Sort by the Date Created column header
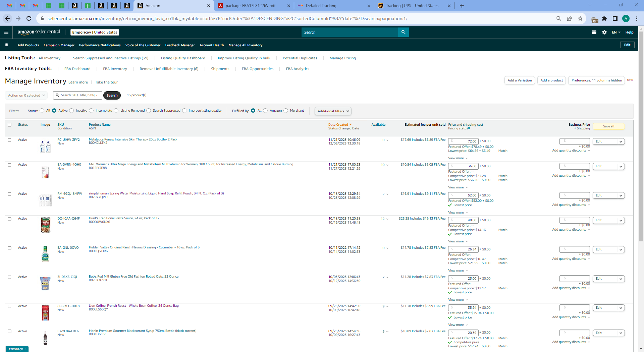Viewport: 644px width, 352px height. (340, 125)
